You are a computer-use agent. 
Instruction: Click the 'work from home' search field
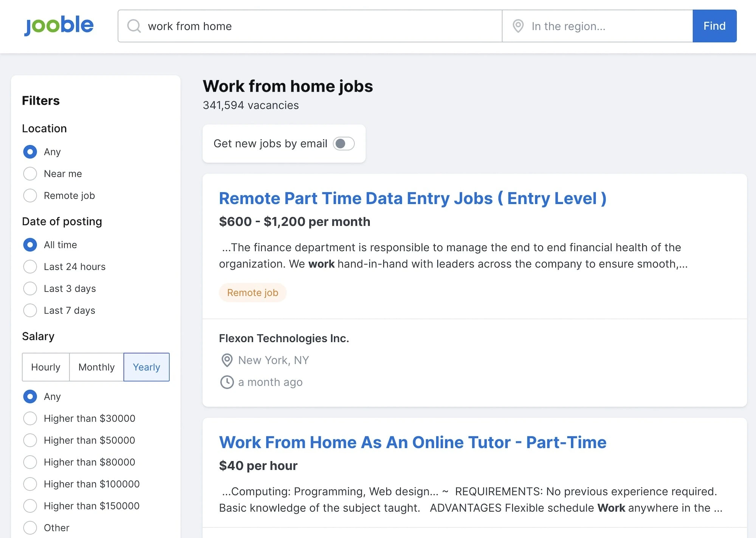265,26
